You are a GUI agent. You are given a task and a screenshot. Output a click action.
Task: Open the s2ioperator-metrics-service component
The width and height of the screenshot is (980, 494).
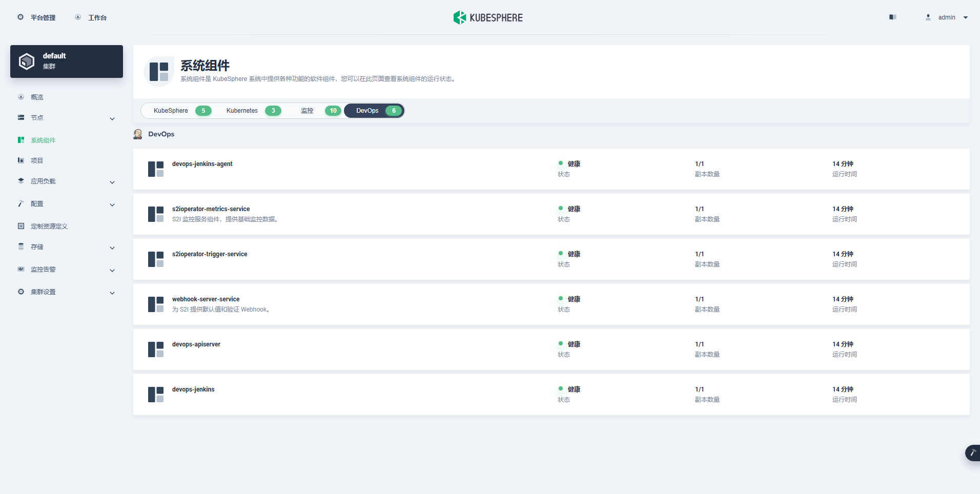(x=552, y=214)
